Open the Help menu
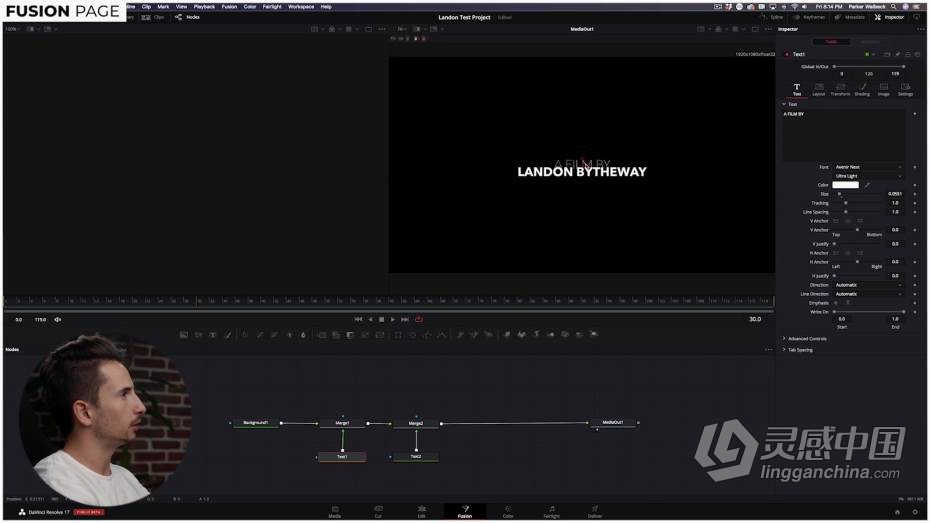Screen dimensions: 930x523 click(x=326, y=7)
